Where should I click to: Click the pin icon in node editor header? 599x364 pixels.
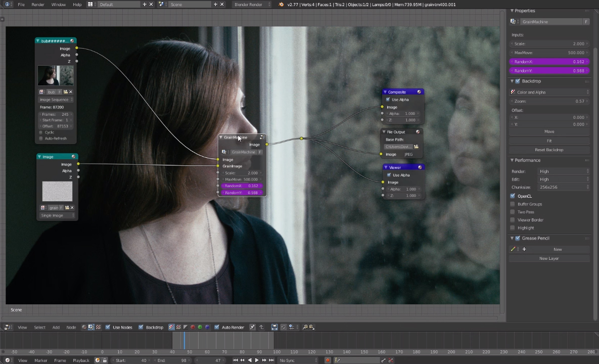(x=252, y=327)
